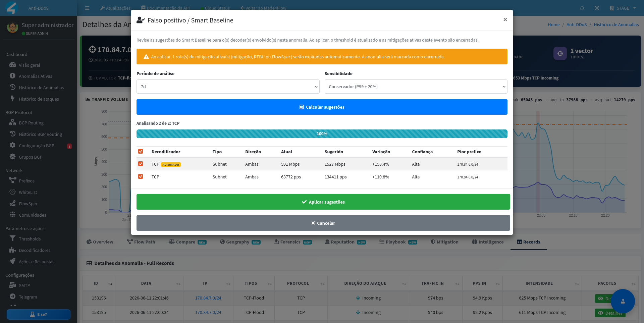The image size is (644, 323).
Task: Click Detalhes button for row 153195
Action: click(610, 313)
